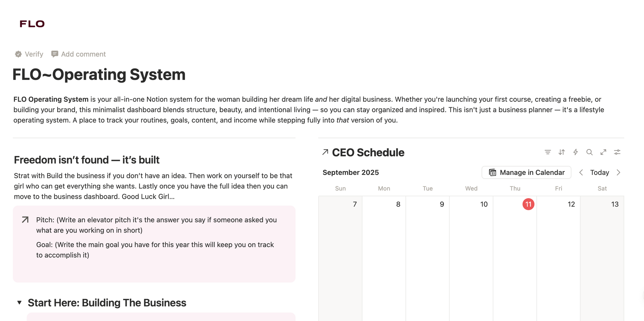Click the filter icon in CEO Schedule

[x=548, y=152]
